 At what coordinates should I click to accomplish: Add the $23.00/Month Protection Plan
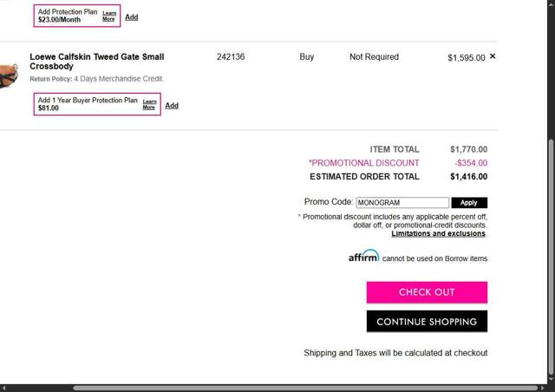tap(131, 17)
